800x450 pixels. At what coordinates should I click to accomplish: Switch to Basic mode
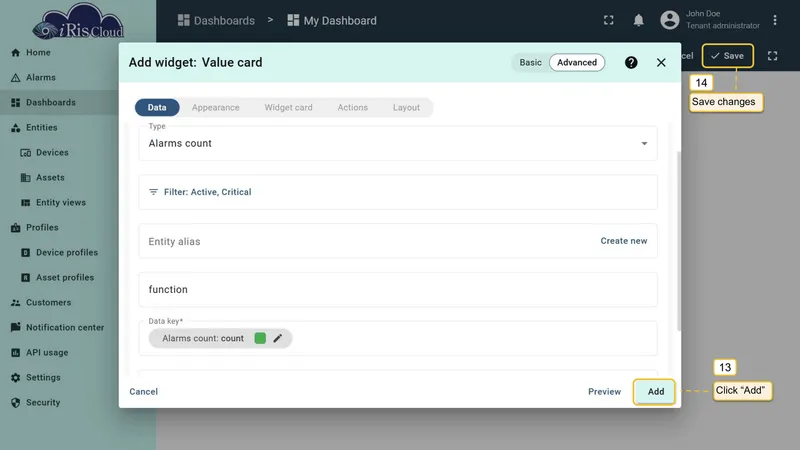530,62
